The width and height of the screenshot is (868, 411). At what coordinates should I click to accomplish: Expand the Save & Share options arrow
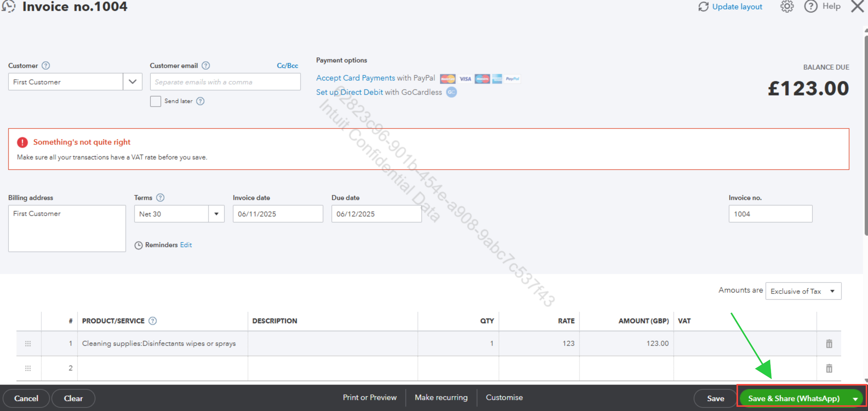tap(855, 399)
